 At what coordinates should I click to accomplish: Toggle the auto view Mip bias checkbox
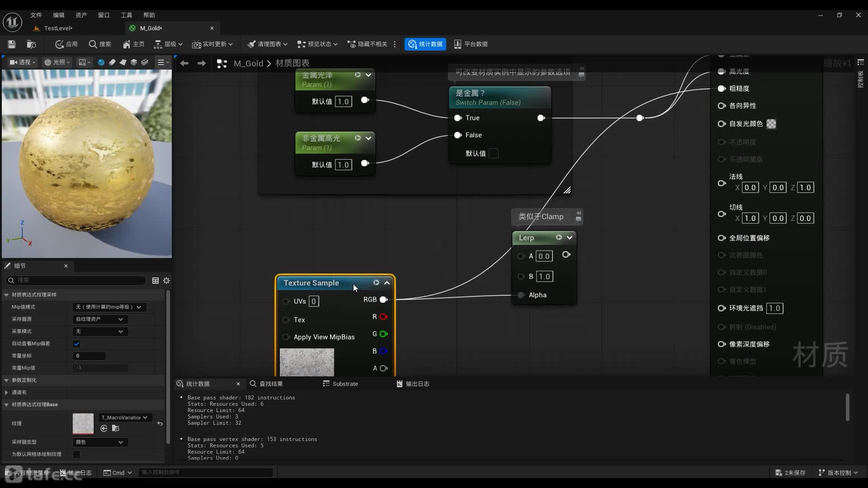(x=76, y=344)
